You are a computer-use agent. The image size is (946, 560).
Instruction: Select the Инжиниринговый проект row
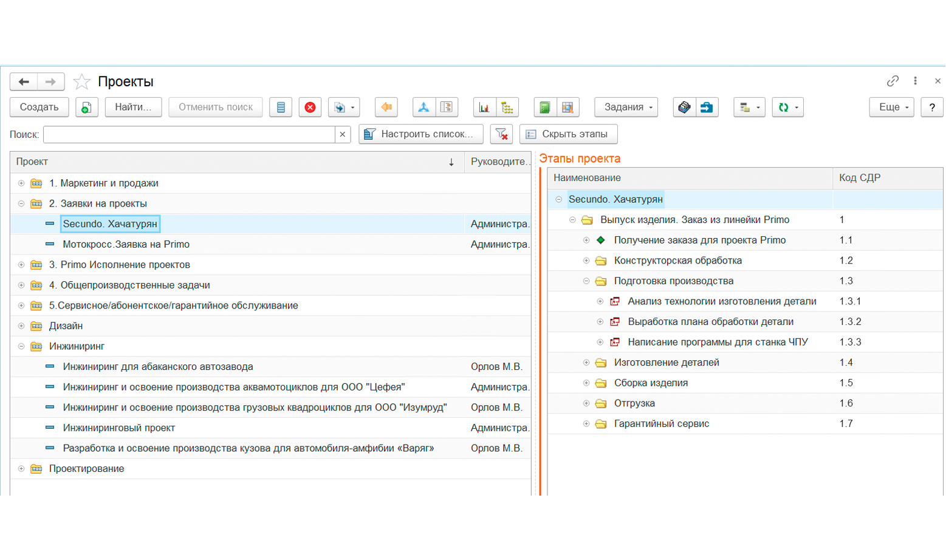click(x=271, y=428)
